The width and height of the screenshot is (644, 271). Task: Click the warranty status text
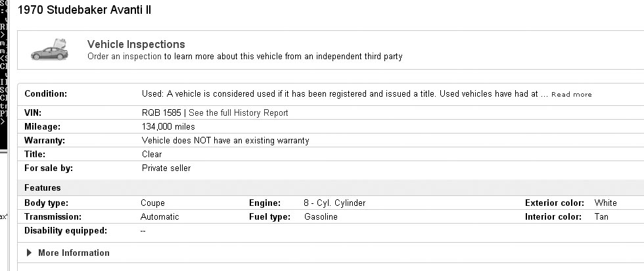(225, 140)
